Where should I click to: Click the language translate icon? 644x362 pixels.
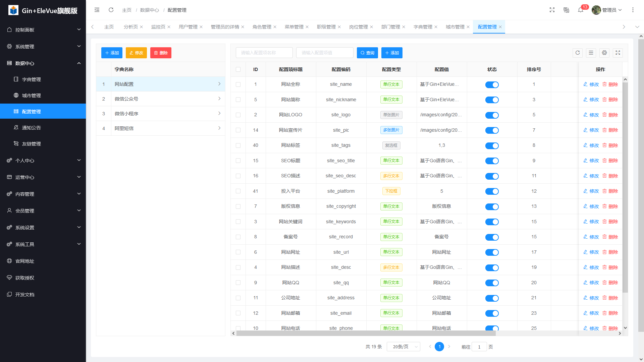coord(566,10)
